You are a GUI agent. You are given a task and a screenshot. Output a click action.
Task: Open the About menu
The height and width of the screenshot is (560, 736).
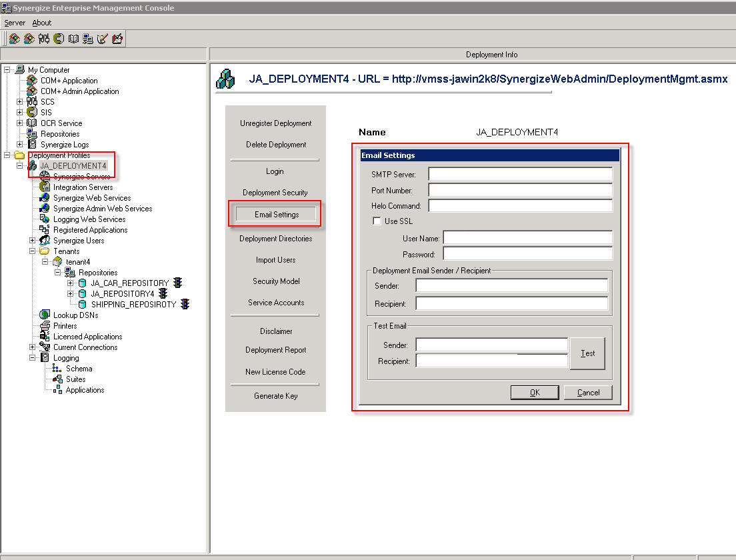(x=42, y=23)
